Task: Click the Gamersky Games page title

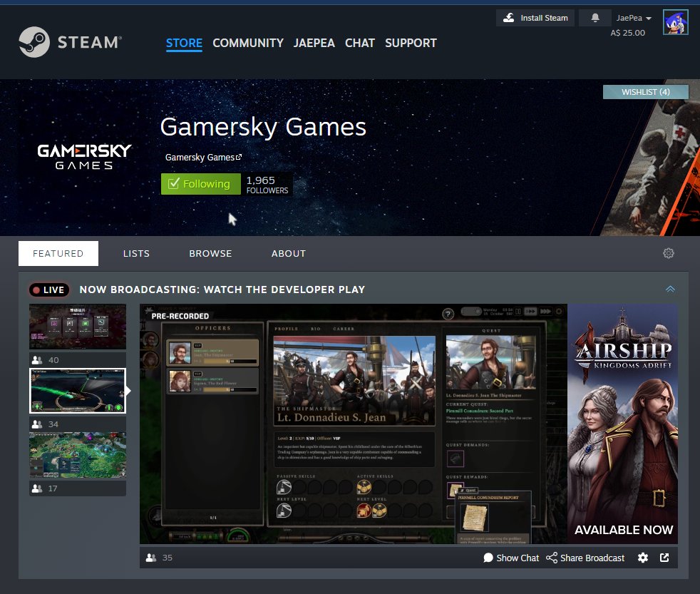Action: [263, 127]
